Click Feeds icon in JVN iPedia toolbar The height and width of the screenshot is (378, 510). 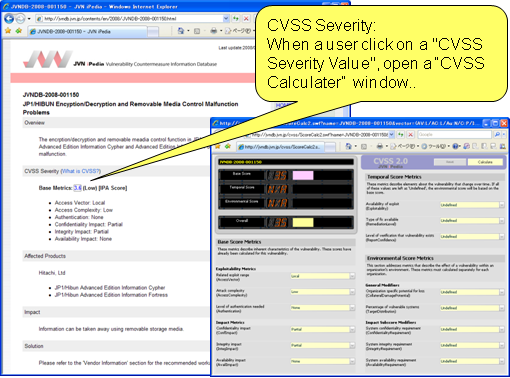197,31
